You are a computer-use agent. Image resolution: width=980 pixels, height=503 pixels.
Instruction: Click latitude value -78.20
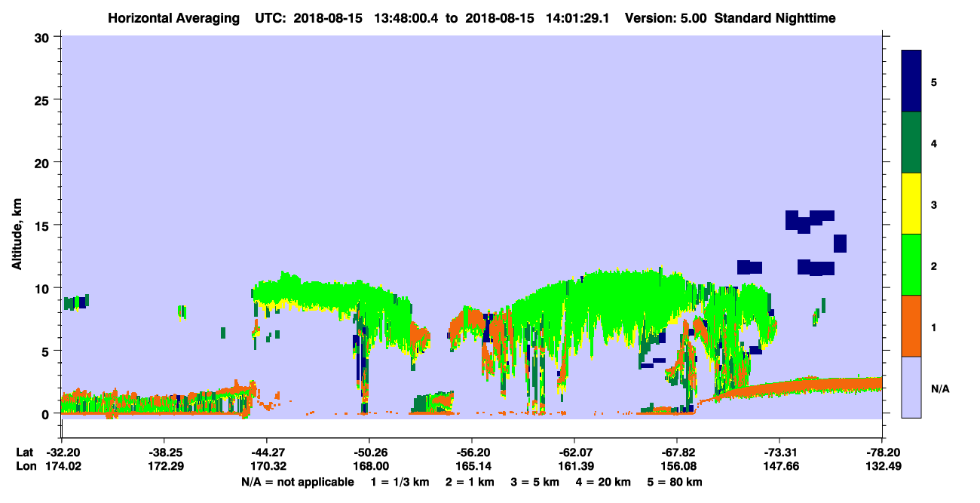pyautogui.click(x=883, y=452)
